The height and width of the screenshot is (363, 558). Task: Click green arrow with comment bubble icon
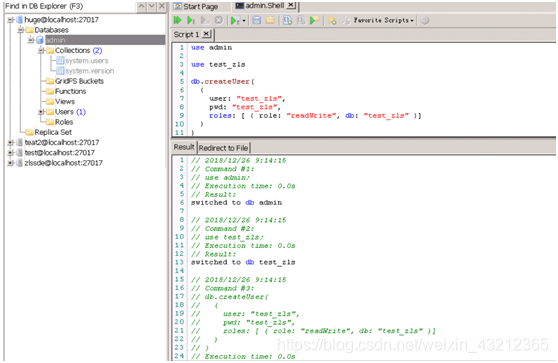[315, 20]
